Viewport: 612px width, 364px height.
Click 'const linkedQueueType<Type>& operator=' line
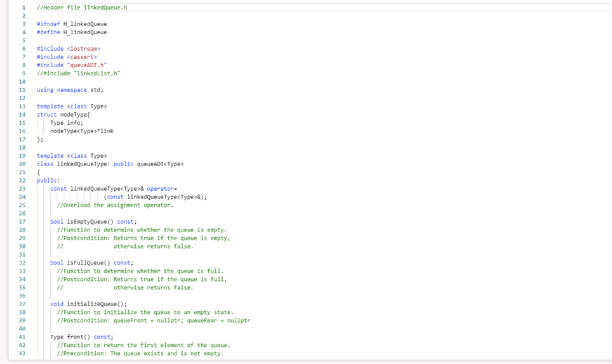(114, 188)
